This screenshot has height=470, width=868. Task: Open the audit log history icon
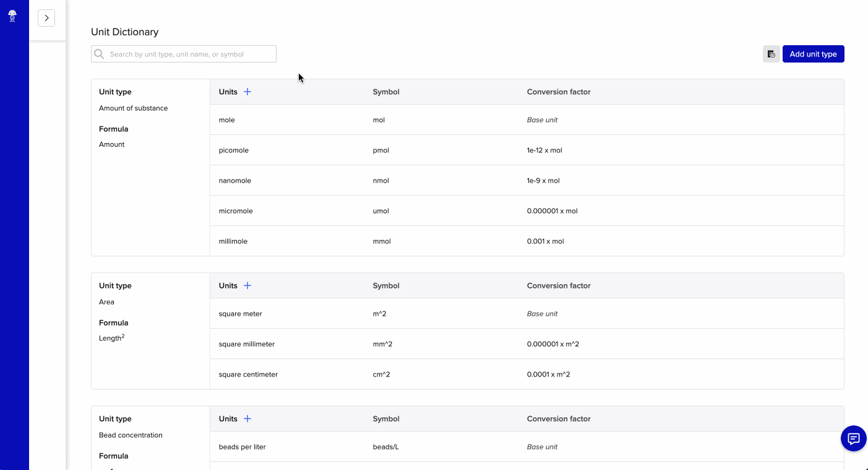[x=771, y=54]
